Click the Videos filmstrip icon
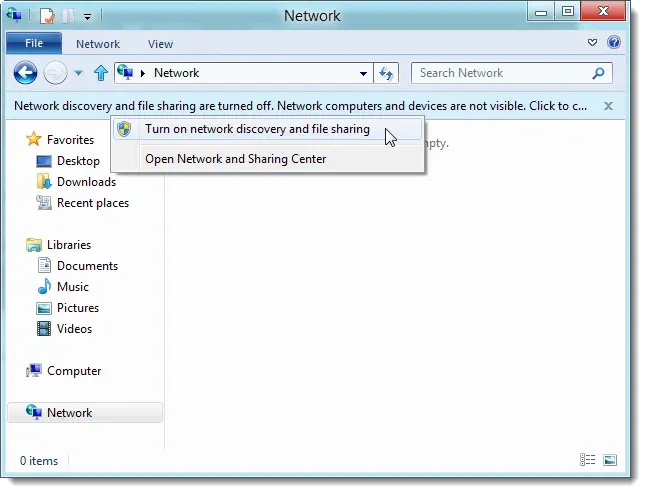Screen dimensions: 646x493 [44, 329]
